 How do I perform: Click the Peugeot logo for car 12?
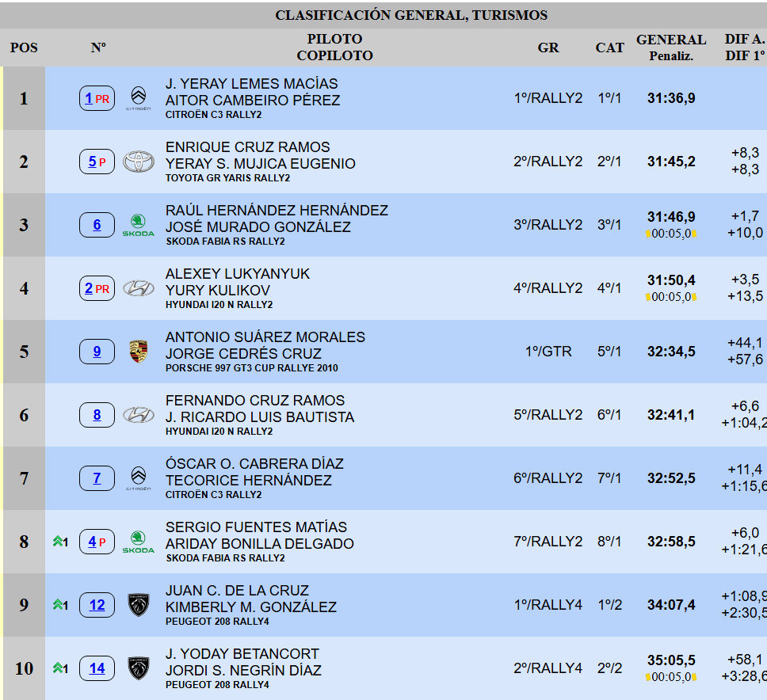138,605
